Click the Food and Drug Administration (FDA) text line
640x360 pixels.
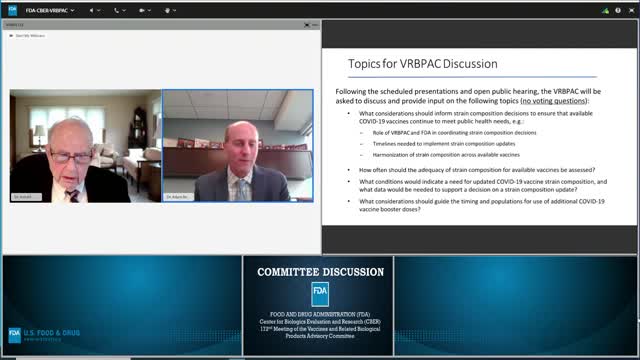click(320, 314)
